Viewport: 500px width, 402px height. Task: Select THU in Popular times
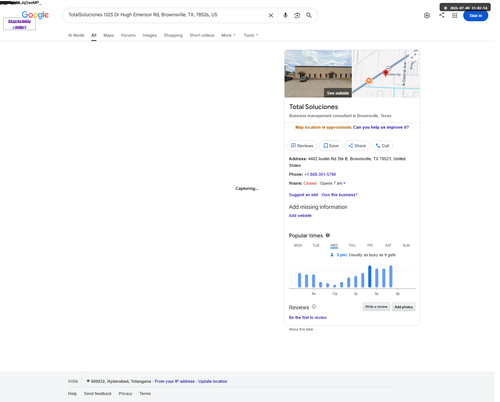tap(352, 245)
